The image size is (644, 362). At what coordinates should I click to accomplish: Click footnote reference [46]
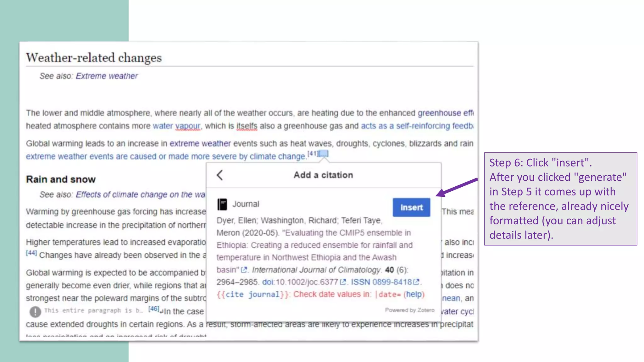154,309
